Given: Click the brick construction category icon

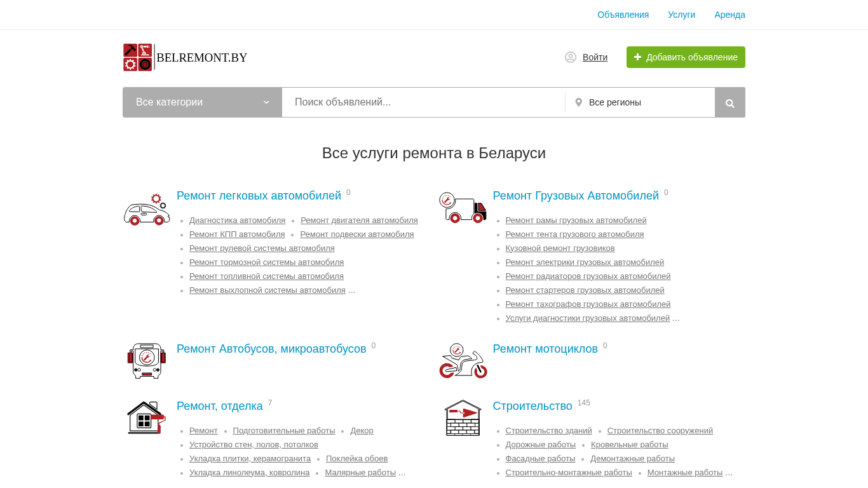Looking at the screenshot, I should (463, 417).
